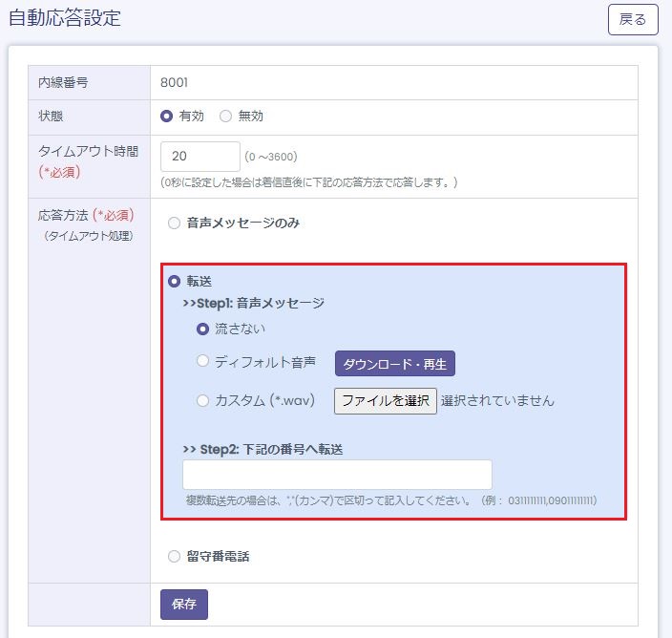The width and height of the screenshot is (672, 638).
Task: Select the カスタム (*.wav) radio option
Action: click(x=202, y=401)
